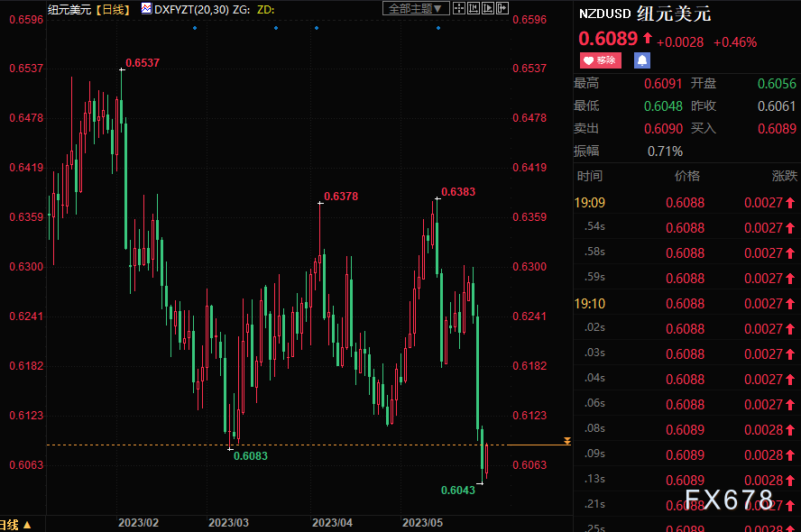Viewport: 801px width, 532px height.
Task: Click the 2023/03 date axis label
Action: point(228,523)
